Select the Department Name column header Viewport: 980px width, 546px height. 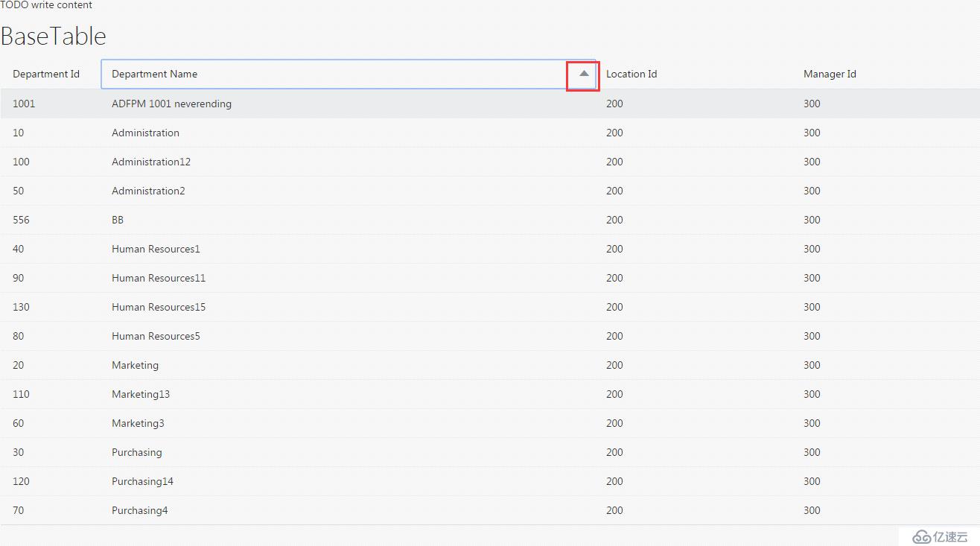point(349,74)
